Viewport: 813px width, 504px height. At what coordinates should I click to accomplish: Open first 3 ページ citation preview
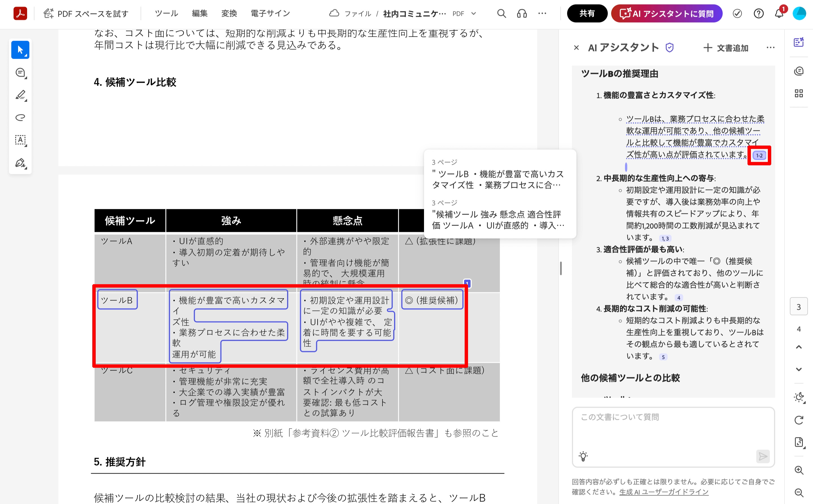[499, 174]
